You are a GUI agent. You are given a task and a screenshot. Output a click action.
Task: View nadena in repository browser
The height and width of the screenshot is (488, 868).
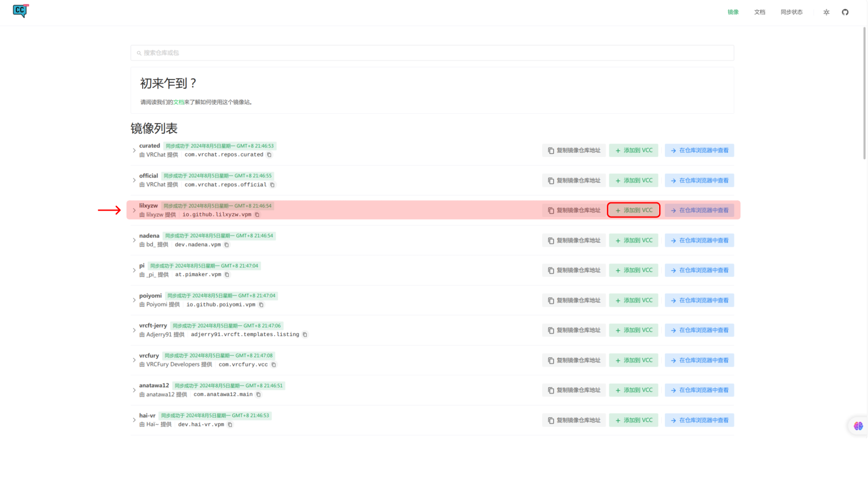tap(699, 240)
